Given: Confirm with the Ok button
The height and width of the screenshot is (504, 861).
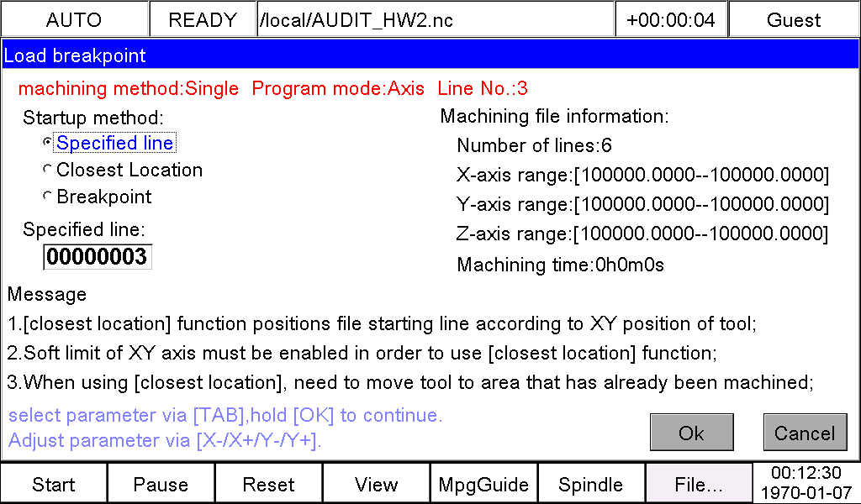Looking at the screenshot, I should tap(691, 433).
